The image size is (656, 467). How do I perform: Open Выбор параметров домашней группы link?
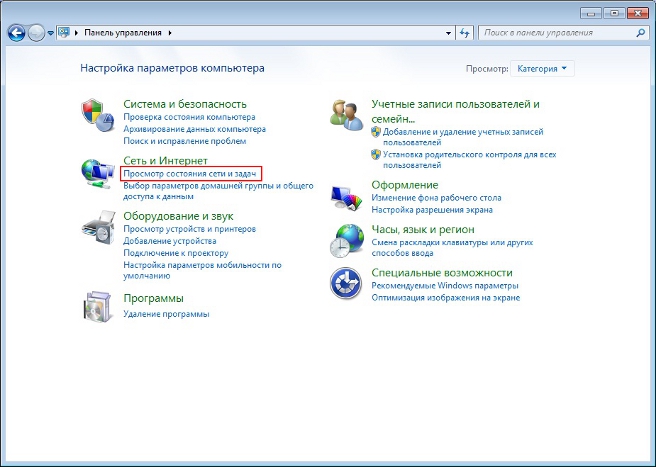(x=218, y=191)
